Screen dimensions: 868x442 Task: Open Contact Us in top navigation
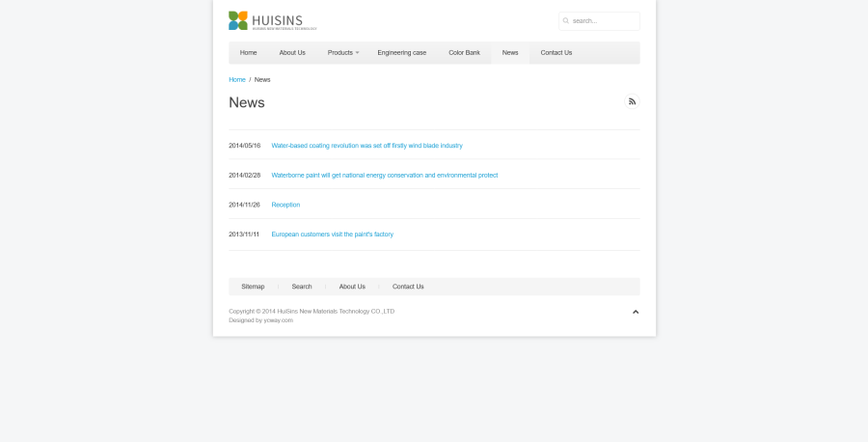point(556,52)
